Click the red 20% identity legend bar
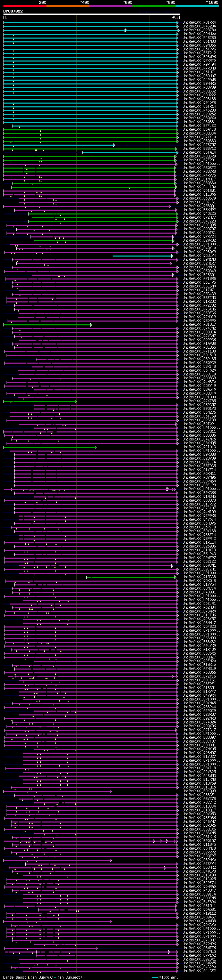The height and width of the screenshot is (980, 222). 25,6
